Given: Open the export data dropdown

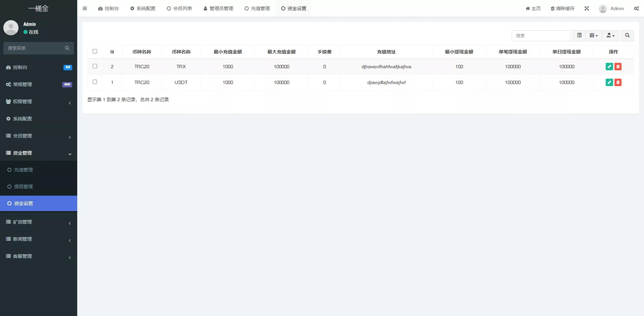Looking at the screenshot, I should tap(610, 36).
